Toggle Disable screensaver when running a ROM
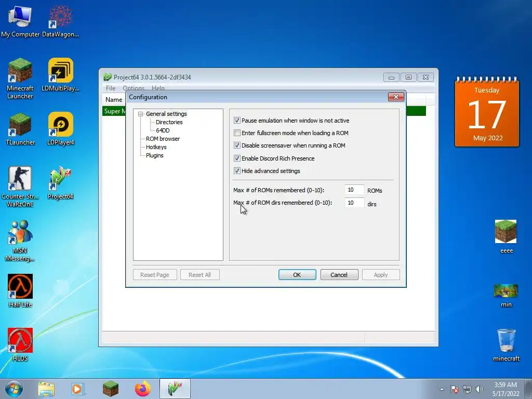 (x=237, y=145)
